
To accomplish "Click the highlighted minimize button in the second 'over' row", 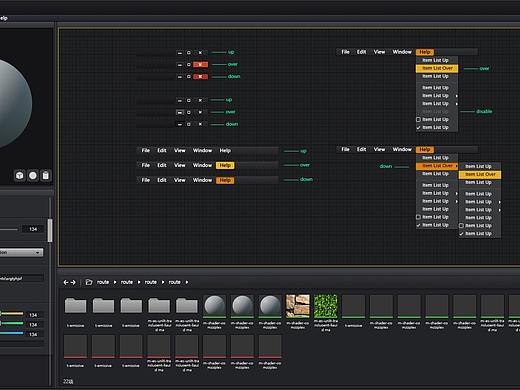I will (x=180, y=112).
